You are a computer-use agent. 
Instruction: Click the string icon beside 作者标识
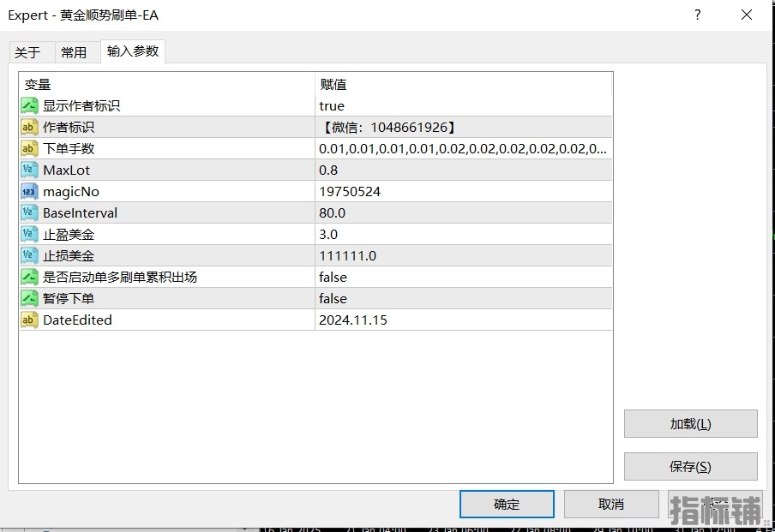[29, 127]
